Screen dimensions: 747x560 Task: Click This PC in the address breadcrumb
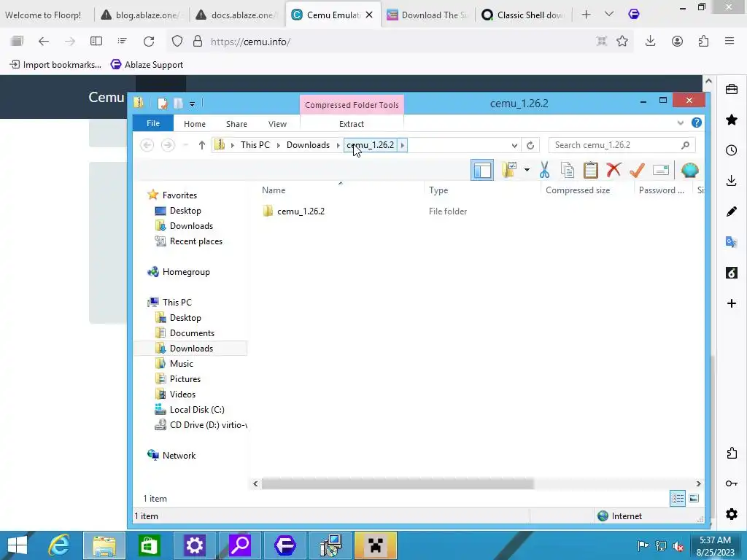(x=255, y=145)
